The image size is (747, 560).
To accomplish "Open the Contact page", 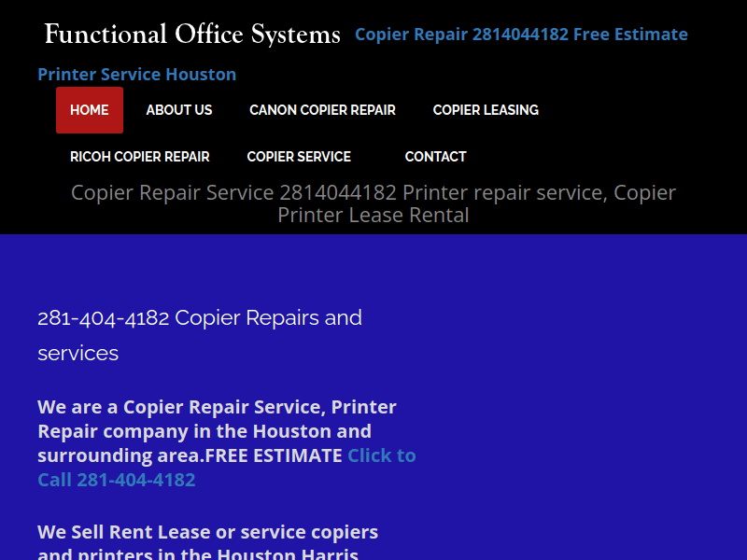I will pyautogui.click(x=435, y=157).
